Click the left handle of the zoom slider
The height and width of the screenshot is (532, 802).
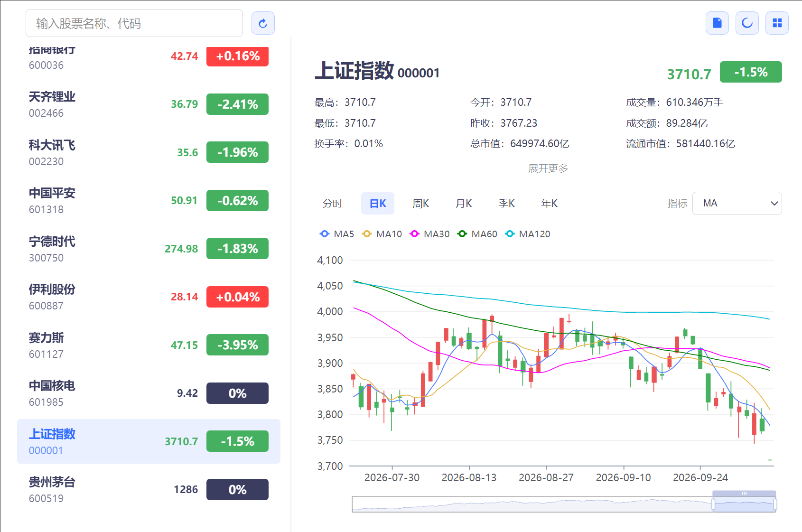(x=713, y=504)
